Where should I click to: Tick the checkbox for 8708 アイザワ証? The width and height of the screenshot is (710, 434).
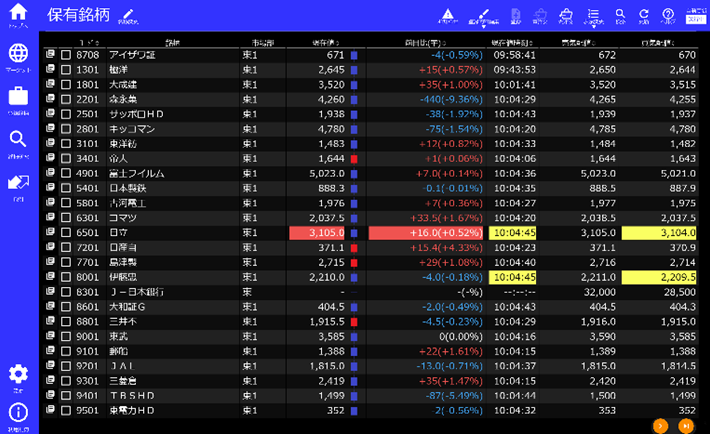point(66,55)
